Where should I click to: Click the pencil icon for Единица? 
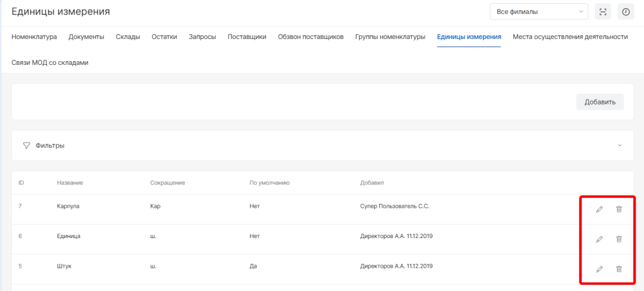(x=599, y=239)
